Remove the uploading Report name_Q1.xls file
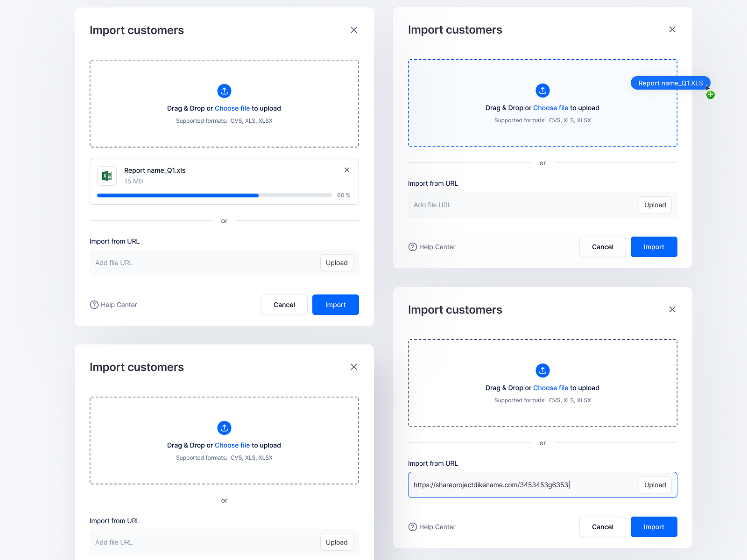 coord(347,170)
